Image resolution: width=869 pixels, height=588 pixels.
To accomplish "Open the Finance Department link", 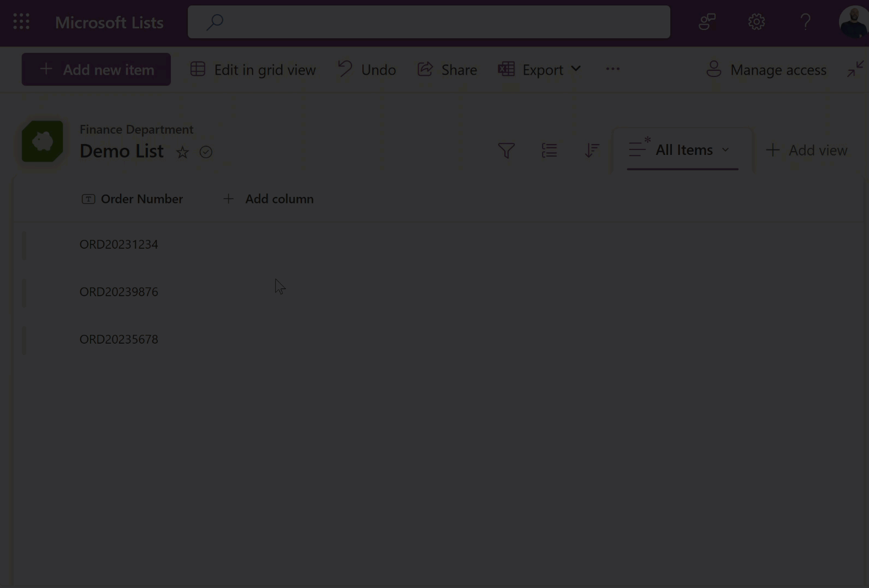I will pos(136,129).
